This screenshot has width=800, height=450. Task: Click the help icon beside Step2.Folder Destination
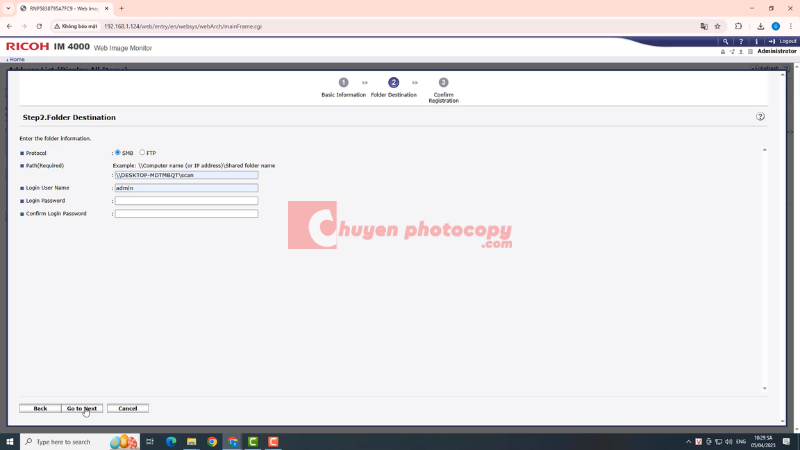point(760,117)
